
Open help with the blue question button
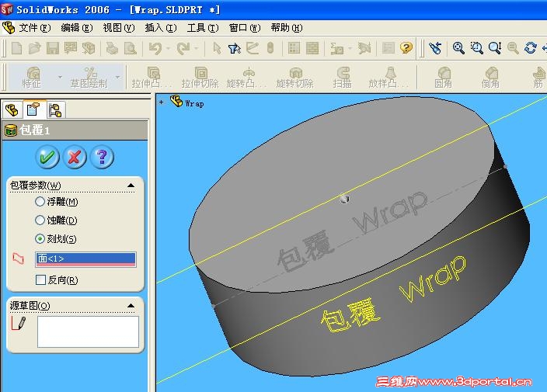coord(102,157)
